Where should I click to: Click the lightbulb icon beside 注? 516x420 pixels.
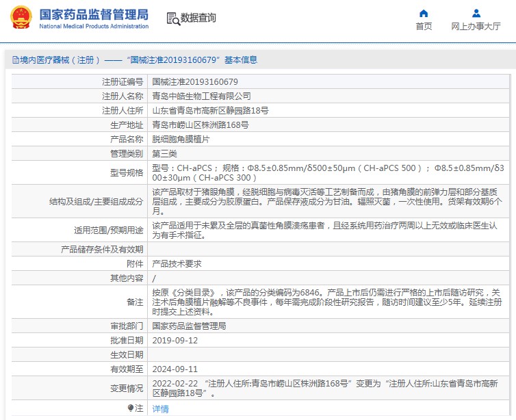pyautogui.click(x=131, y=408)
